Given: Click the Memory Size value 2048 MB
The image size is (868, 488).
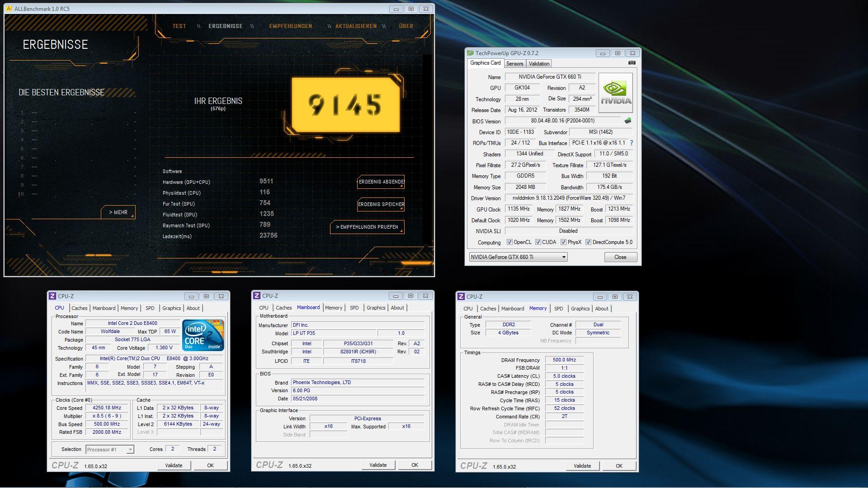Looking at the screenshot, I should coord(525,187).
